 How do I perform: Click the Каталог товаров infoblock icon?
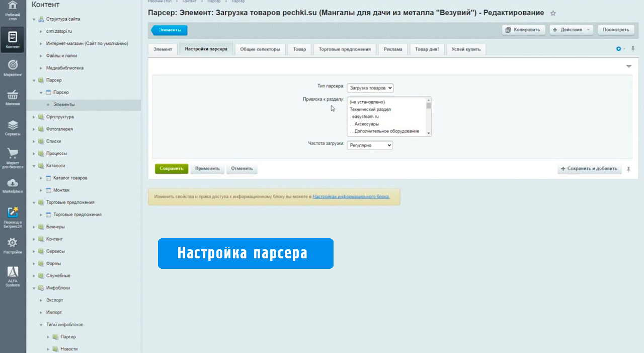pos(48,178)
